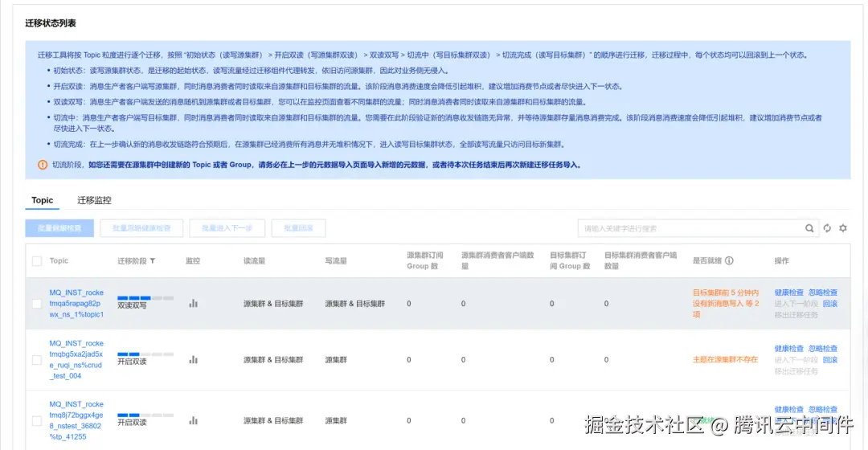Click the 目标集群订阅 Group 数 column header
This screenshot has height=450, width=868.
click(x=570, y=260)
